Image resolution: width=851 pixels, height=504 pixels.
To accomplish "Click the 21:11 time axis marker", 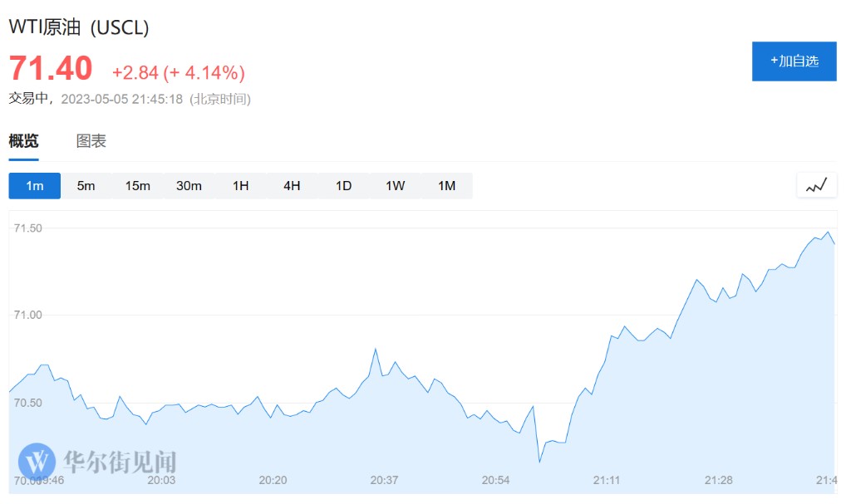I will click(607, 481).
